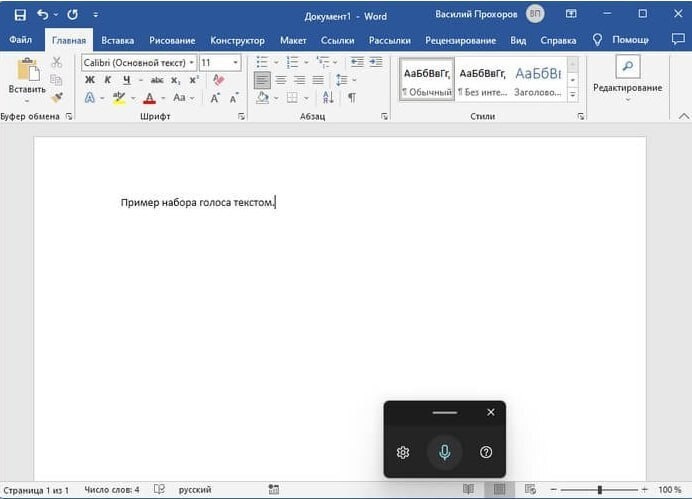Switch to the Макет tab
This screenshot has height=499, width=692.
293,41
